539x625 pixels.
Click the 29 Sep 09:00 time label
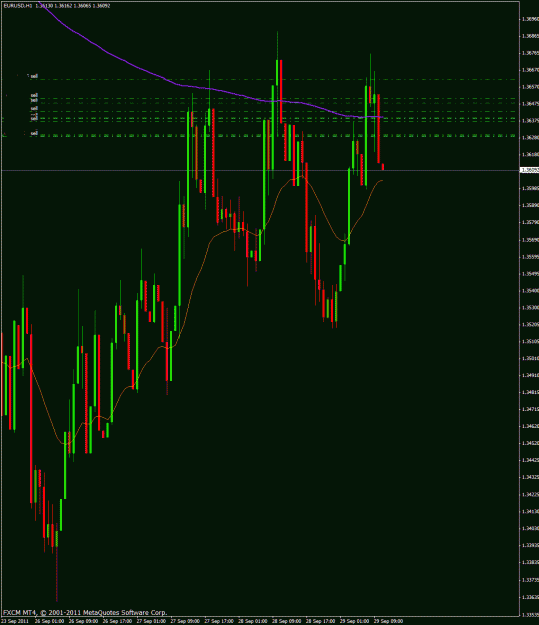click(x=388, y=621)
